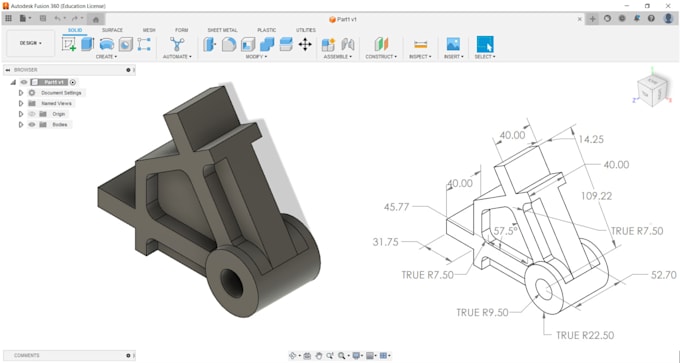This screenshot has height=363, width=680.
Task: Click the Insert image icon
Action: (x=453, y=44)
